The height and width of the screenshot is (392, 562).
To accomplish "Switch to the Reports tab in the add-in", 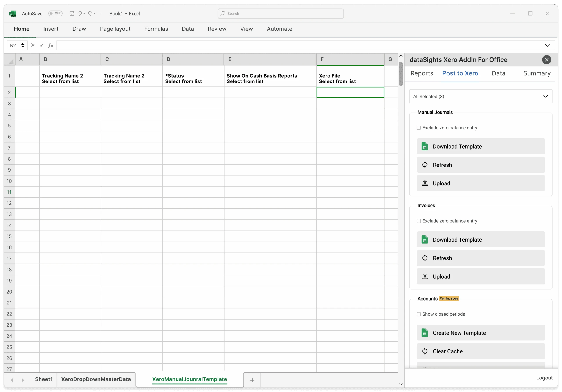I will (422, 73).
